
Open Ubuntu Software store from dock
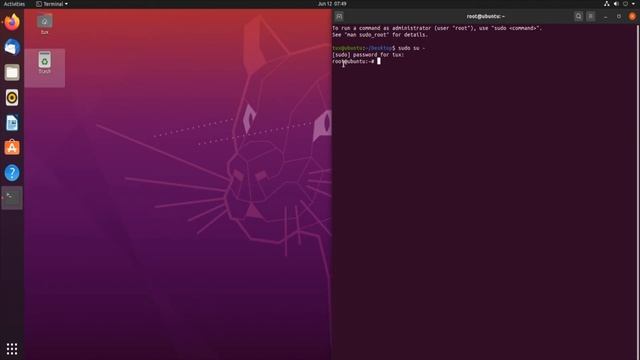pyautogui.click(x=12, y=148)
